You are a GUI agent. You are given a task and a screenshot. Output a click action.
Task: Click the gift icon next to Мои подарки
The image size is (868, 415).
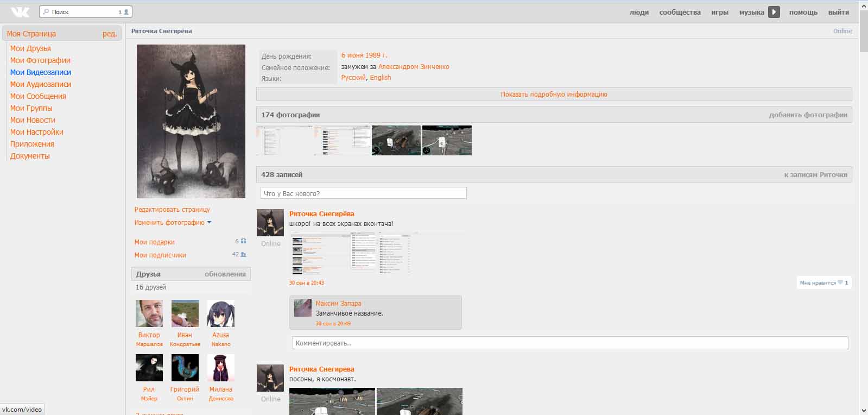pos(243,241)
